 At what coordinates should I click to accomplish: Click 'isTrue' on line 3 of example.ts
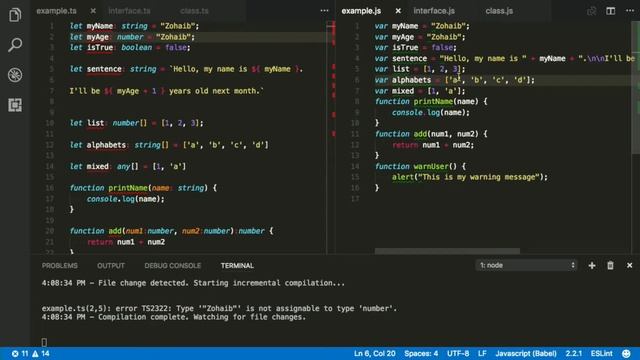click(100, 47)
